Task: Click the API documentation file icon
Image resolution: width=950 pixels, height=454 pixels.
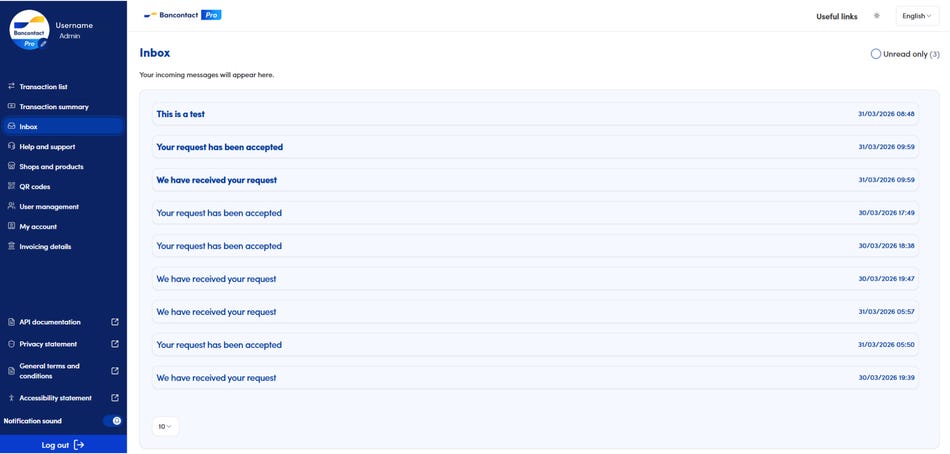Action: [11, 322]
